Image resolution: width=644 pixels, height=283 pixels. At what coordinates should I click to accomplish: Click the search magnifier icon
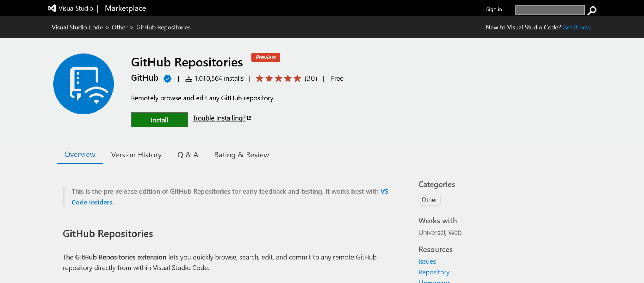(592, 10)
